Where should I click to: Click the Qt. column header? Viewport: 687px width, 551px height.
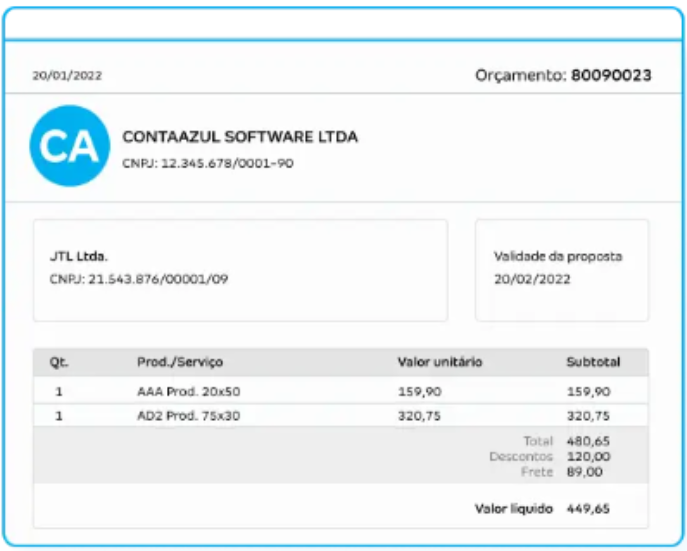[59, 362]
